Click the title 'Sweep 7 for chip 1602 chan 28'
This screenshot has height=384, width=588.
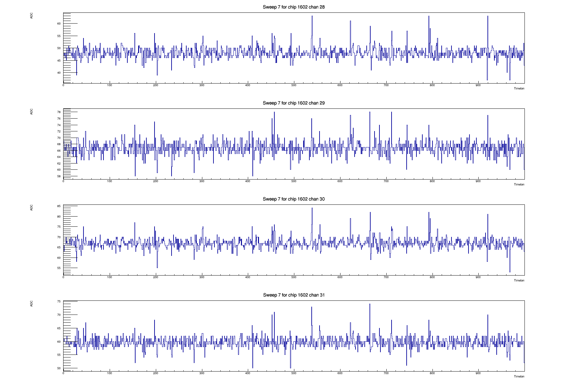294,7
